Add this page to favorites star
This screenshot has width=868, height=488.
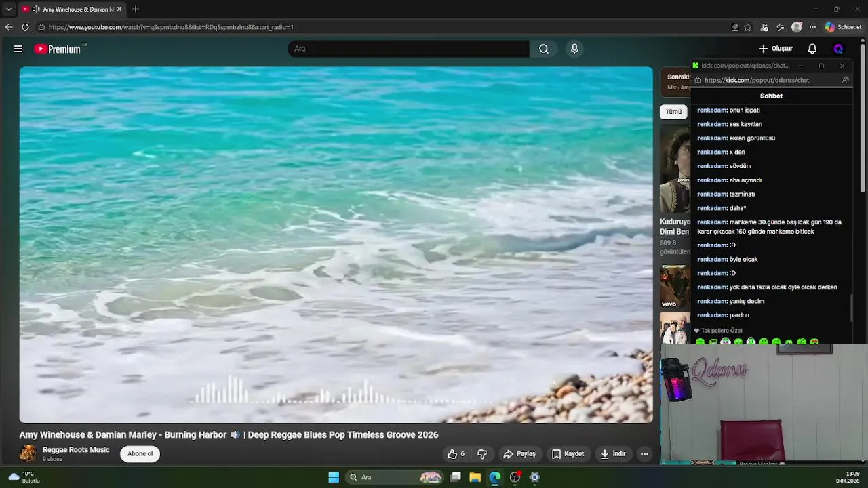[x=748, y=27]
